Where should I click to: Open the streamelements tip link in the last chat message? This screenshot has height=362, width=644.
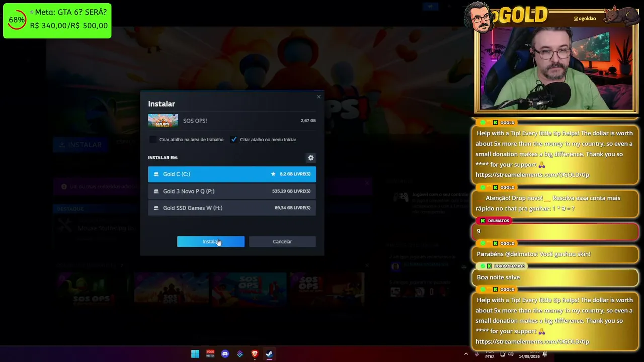pos(532,342)
